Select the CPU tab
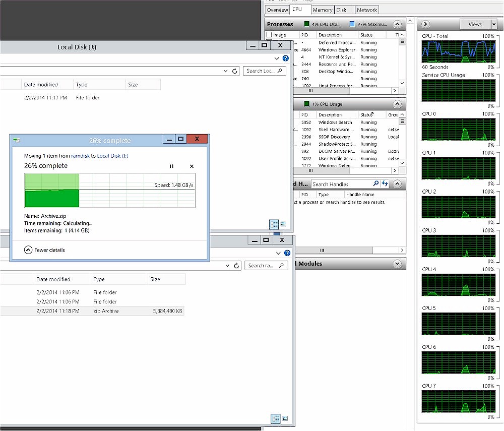Image resolution: width=504 pixels, height=431 pixels. 297,9
